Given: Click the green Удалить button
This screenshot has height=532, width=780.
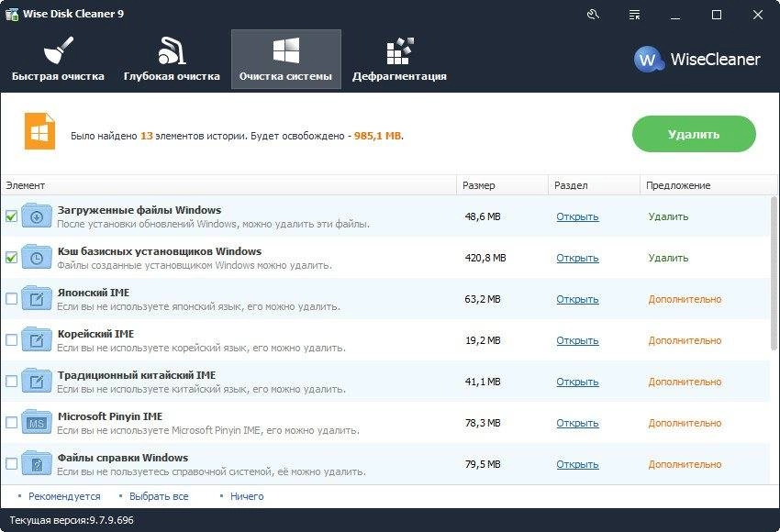Looking at the screenshot, I should pos(694,134).
